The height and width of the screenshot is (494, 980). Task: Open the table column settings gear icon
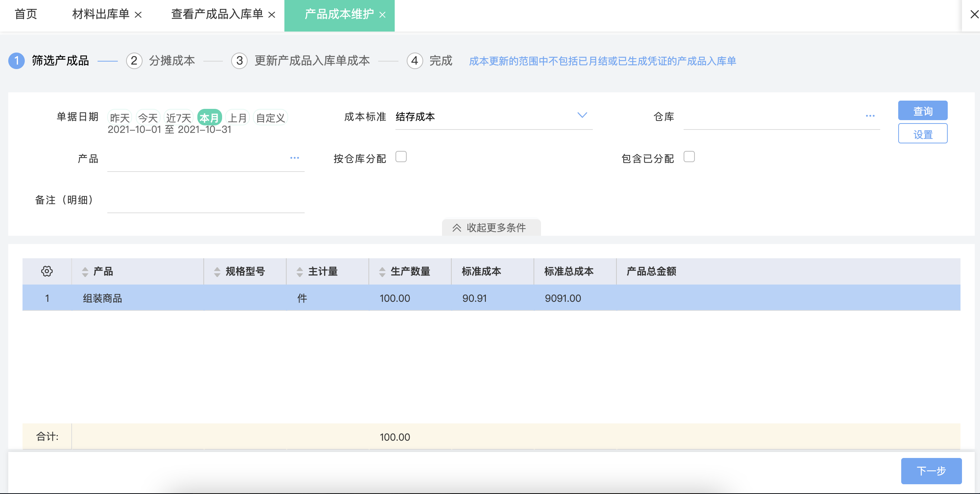click(47, 271)
